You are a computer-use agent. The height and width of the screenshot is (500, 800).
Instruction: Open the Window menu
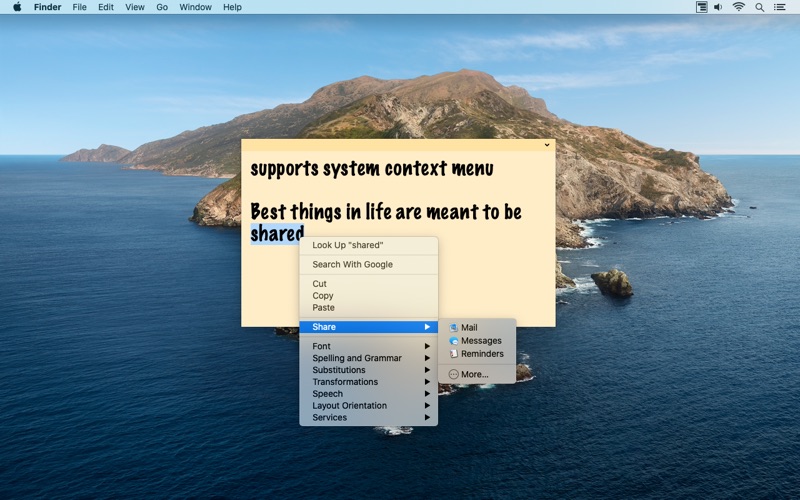195,7
